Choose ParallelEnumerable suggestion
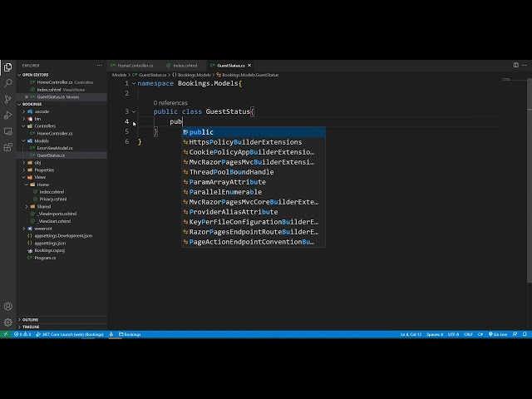Viewport: 532px width, 399px height. pyautogui.click(x=254, y=192)
